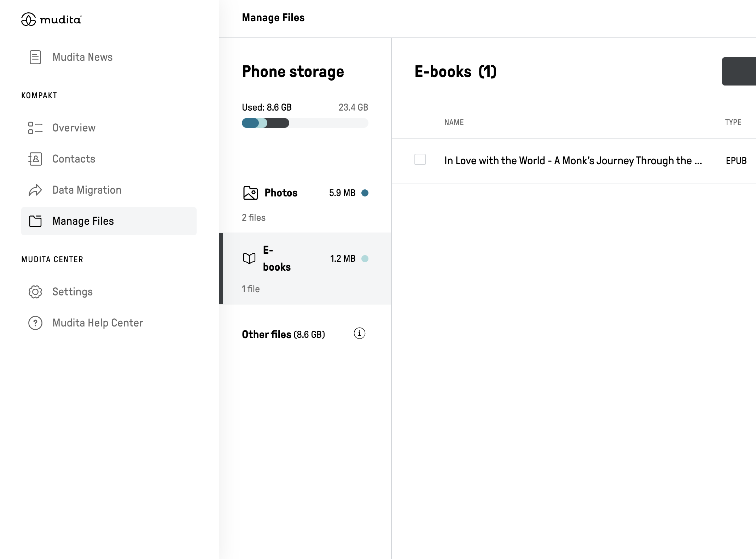Select Manage Files in sidebar
Image resolution: width=756 pixels, height=559 pixels.
coord(109,221)
